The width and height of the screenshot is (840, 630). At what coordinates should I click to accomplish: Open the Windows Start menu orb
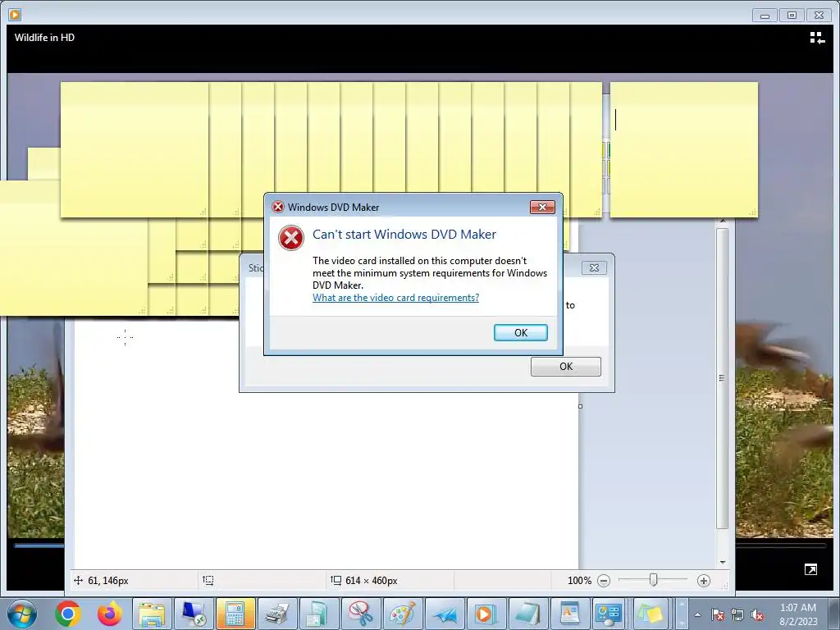22,614
